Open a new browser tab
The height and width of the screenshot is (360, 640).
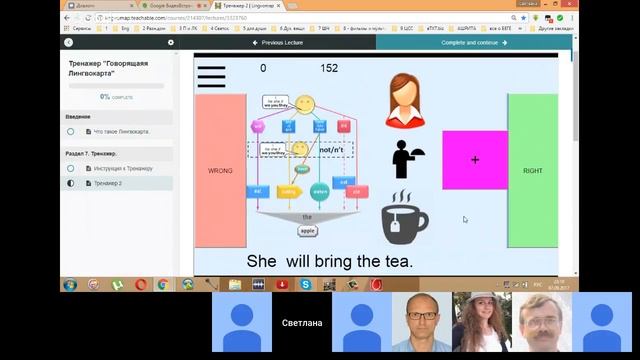tap(292, 6)
